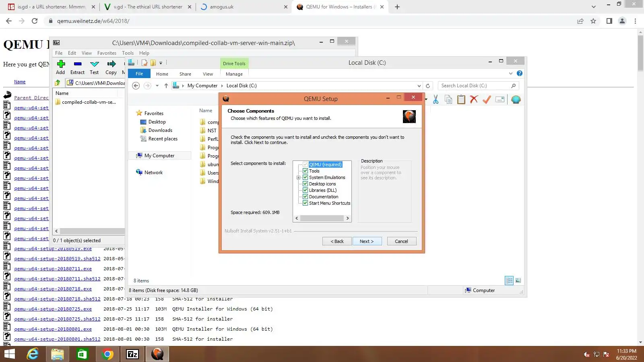
Task: Click the components list horizontal scrollbar
Action: pyautogui.click(x=322, y=218)
